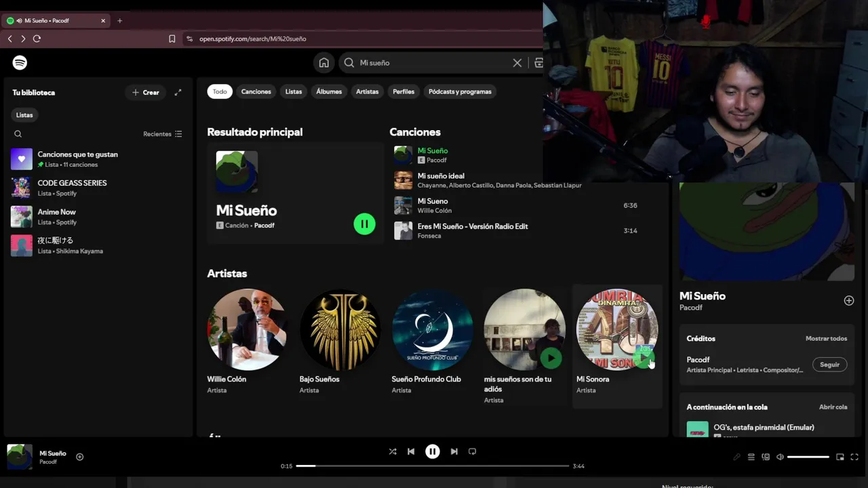Open Canciones que te gustan playlist

[97, 159]
